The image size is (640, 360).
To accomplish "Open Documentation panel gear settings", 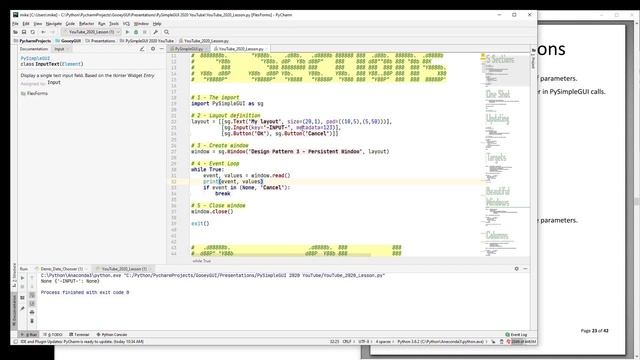I will coord(153,49).
